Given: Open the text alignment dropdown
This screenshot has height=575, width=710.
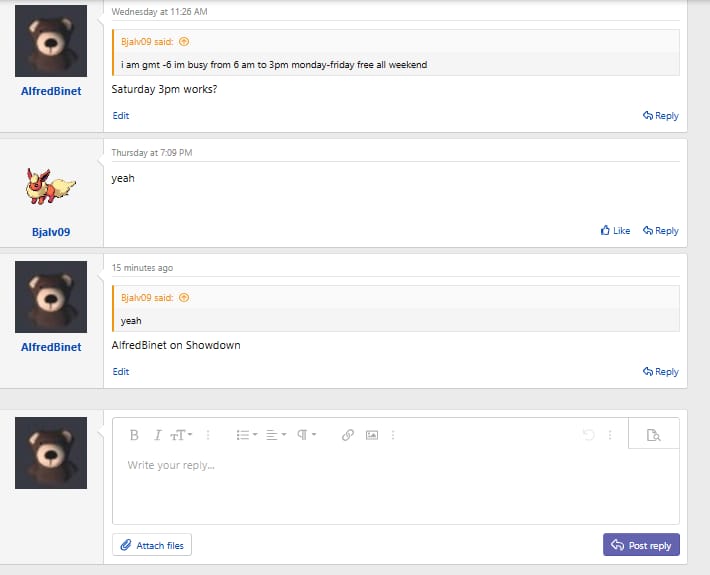Looking at the screenshot, I should pos(276,435).
